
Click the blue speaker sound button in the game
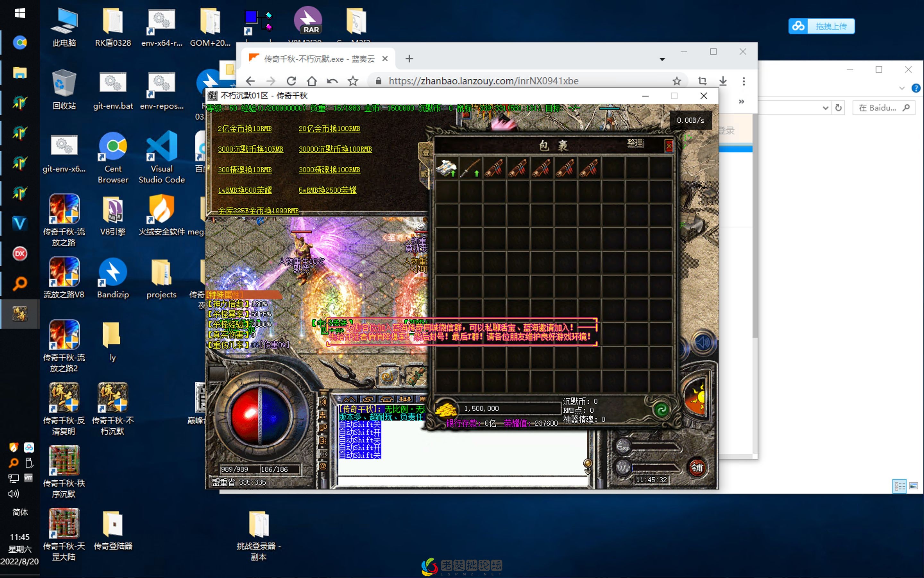coord(703,343)
